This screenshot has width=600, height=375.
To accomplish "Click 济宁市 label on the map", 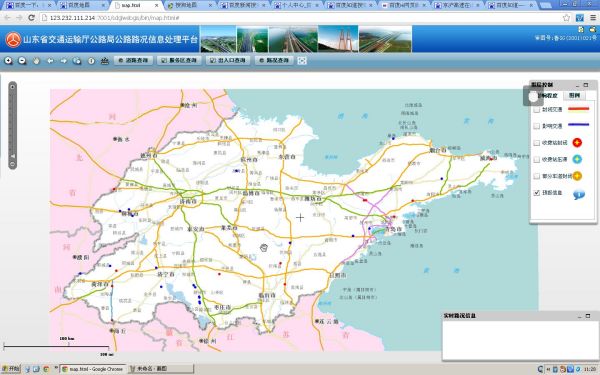I will click(x=166, y=274).
